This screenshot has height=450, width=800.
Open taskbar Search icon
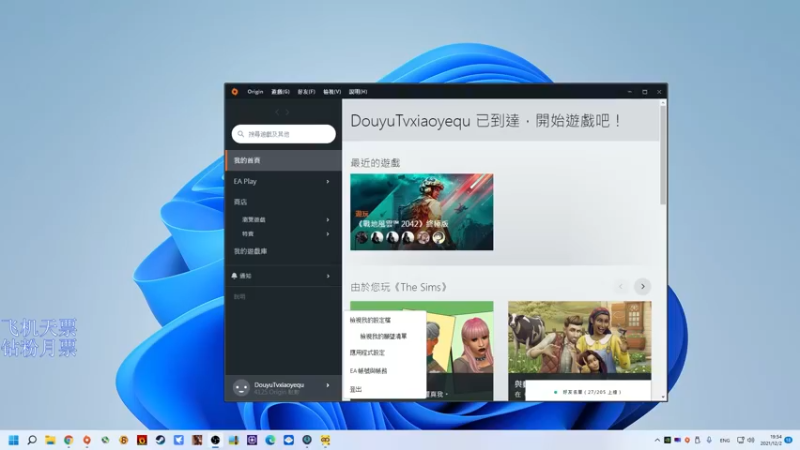pos(32,440)
